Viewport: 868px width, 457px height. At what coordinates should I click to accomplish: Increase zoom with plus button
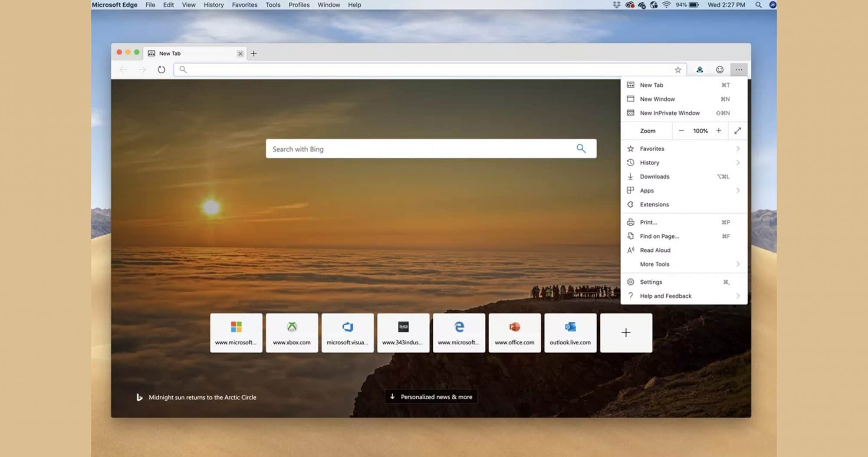(x=719, y=131)
